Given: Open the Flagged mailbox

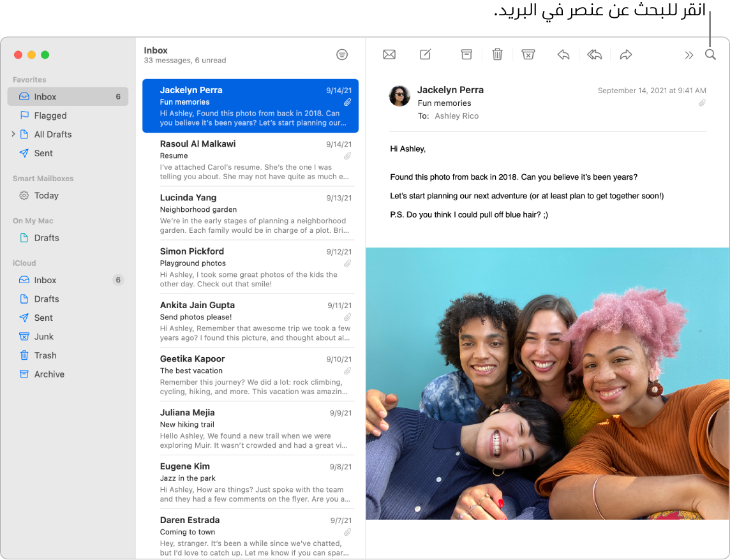Looking at the screenshot, I should (68, 115).
